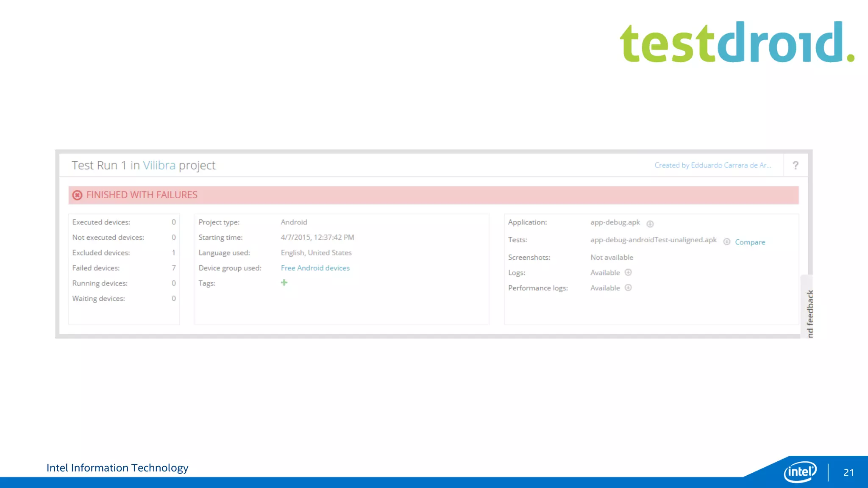Click the red failure status icon
This screenshot has height=488, width=868.
pos(77,195)
